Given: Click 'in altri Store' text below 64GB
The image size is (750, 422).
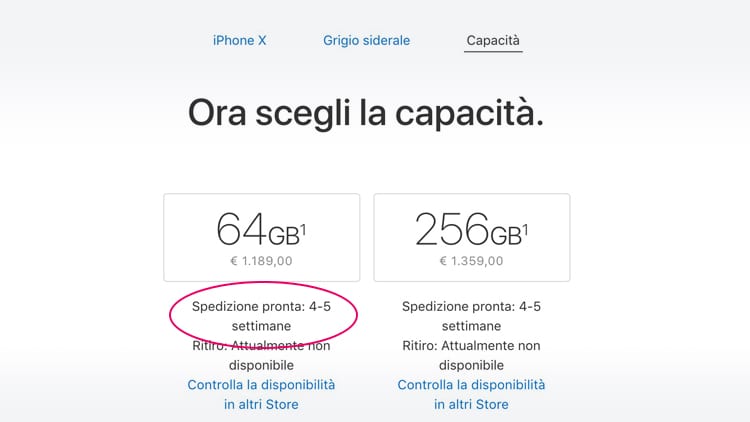Looking at the screenshot, I should [261, 404].
